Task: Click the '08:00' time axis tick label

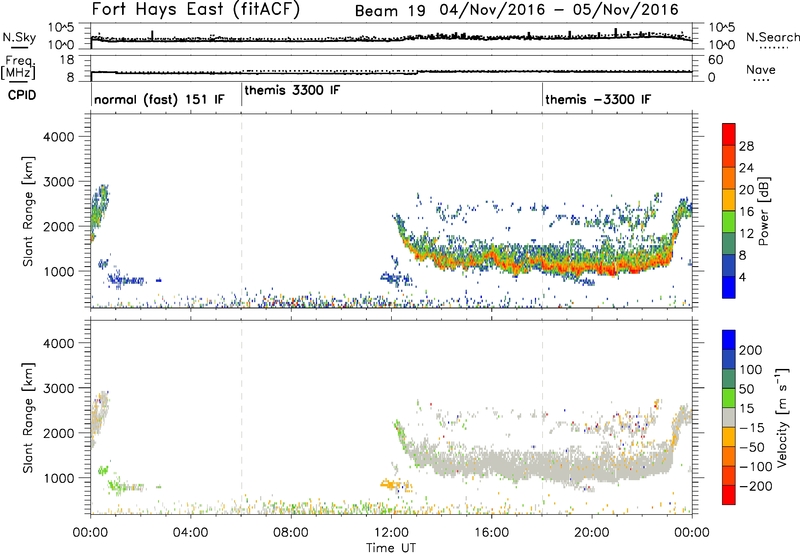Action: pos(291,533)
